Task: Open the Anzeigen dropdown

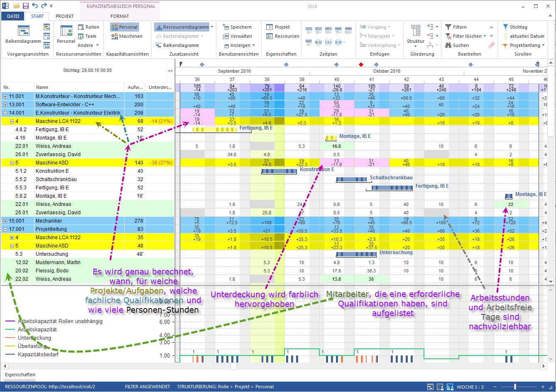Action: [x=240, y=45]
